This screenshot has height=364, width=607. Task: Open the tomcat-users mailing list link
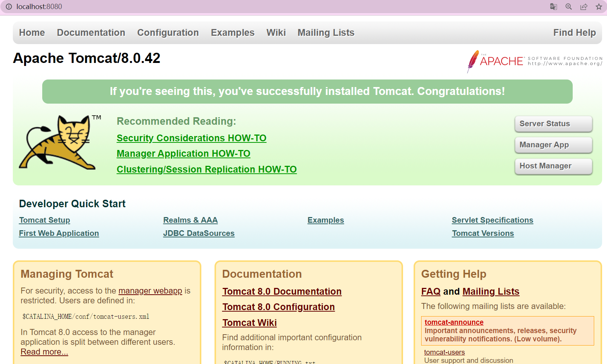tap(444, 352)
